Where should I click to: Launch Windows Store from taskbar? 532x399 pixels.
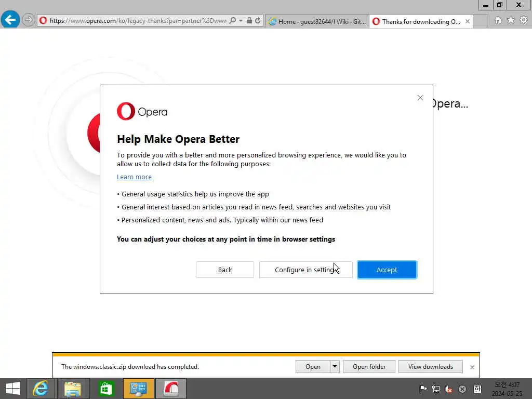(105, 389)
